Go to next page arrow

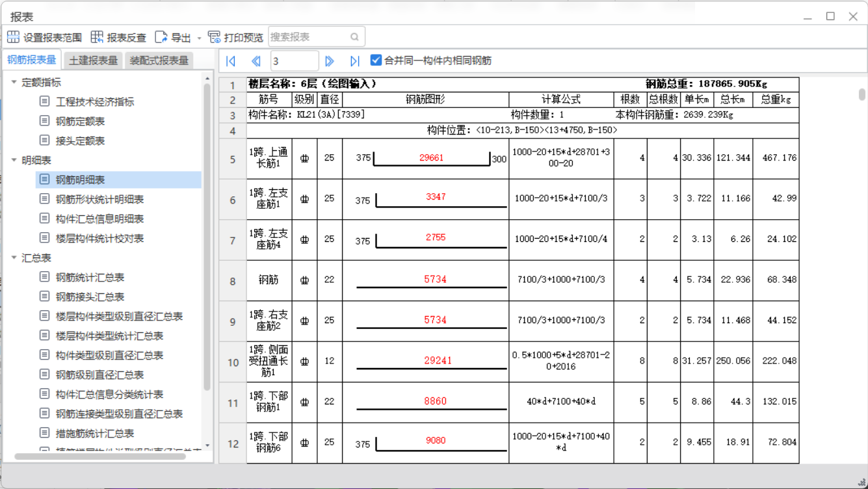[x=330, y=60]
